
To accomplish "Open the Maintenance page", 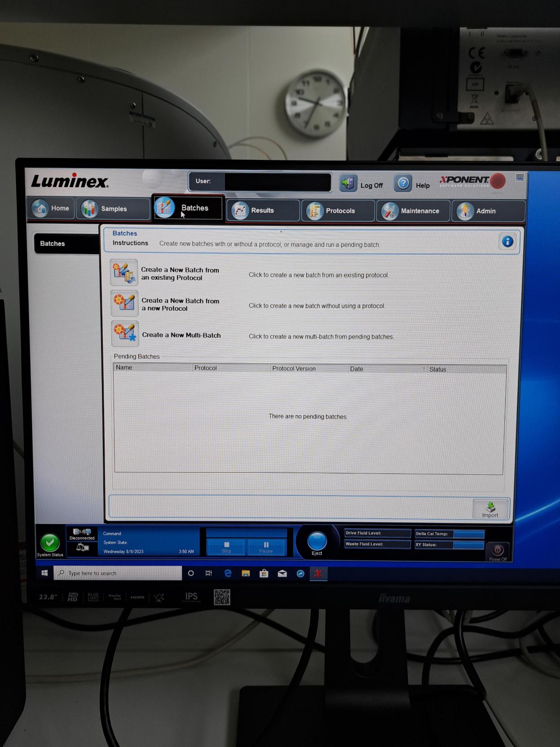I will (x=413, y=211).
